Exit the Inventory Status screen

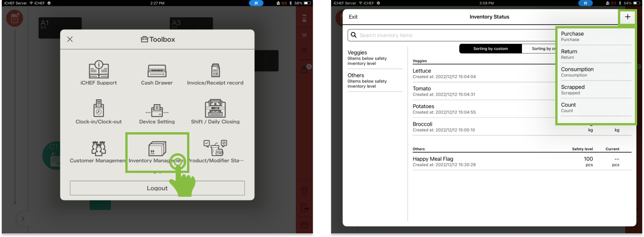tap(353, 17)
